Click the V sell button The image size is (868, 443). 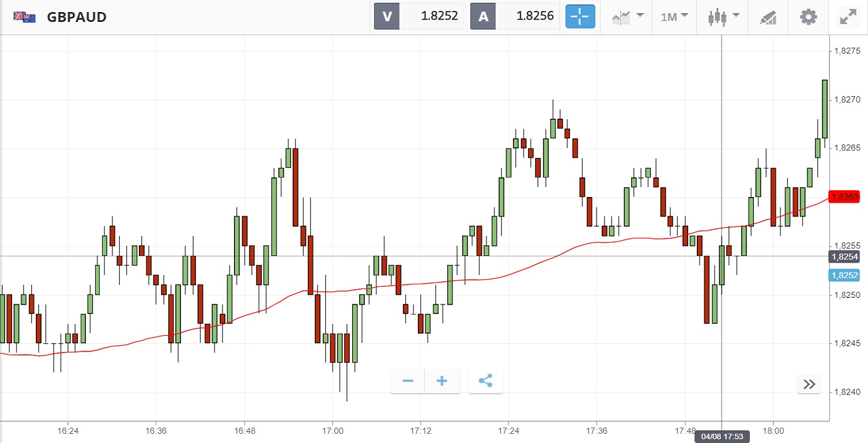pyautogui.click(x=387, y=17)
